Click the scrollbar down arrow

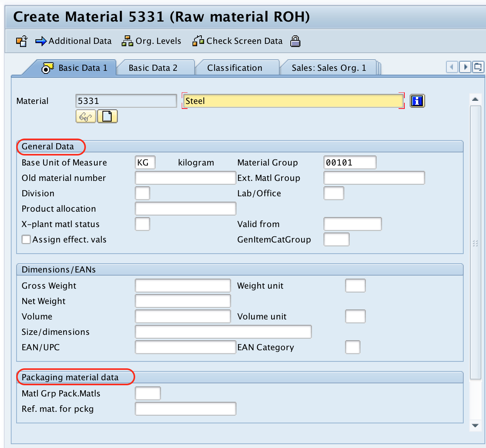(475, 426)
